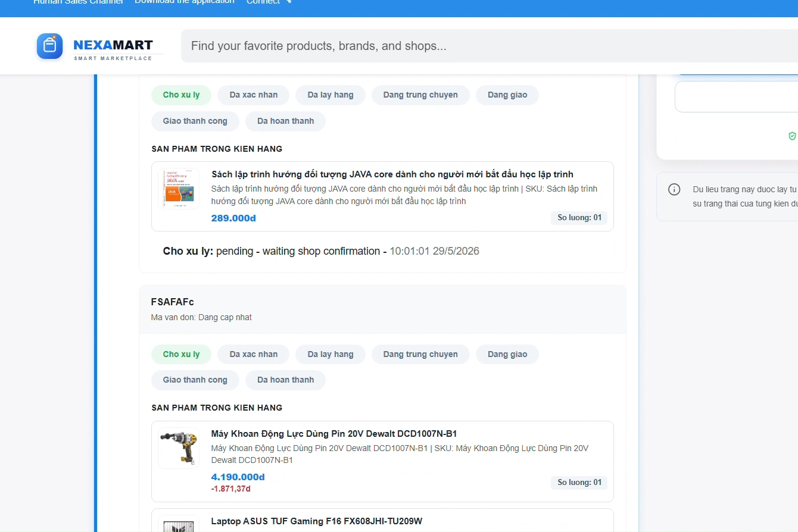Select Da lay hang chip above JAVA book
798x532 pixels.
tap(331, 95)
